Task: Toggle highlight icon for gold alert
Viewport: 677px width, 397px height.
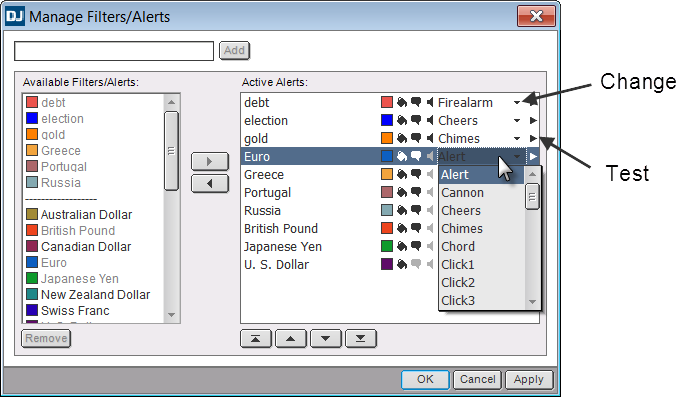Action: (x=402, y=138)
